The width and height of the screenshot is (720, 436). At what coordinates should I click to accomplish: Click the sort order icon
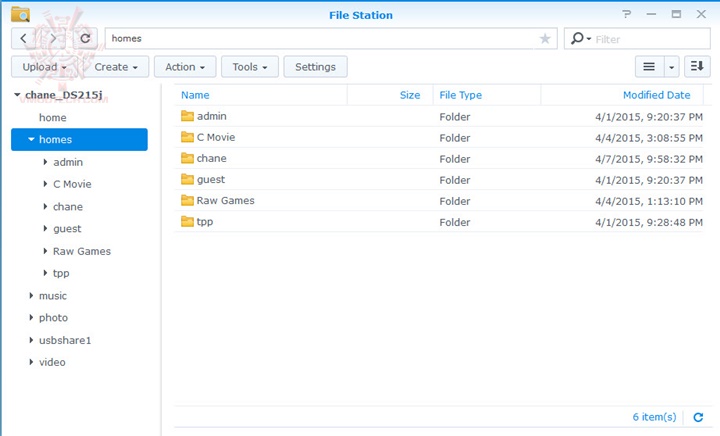pyautogui.click(x=697, y=67)
